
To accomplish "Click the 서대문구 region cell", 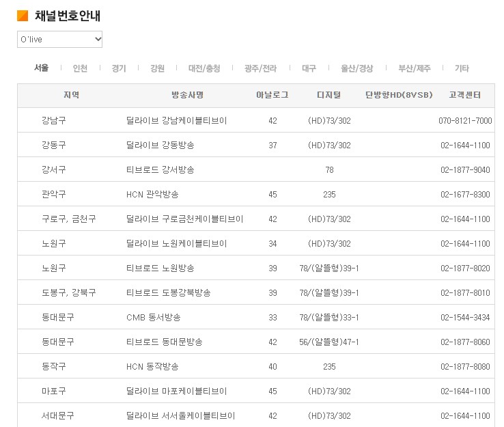I will click(58, 415).
